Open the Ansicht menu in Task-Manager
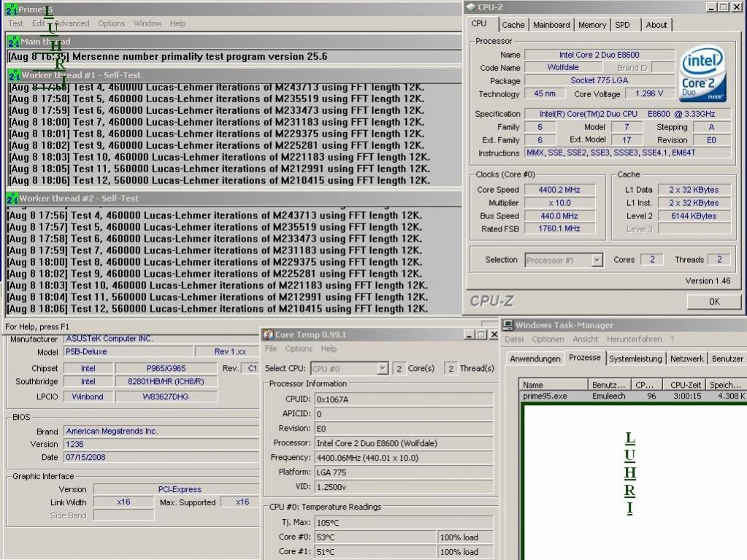This screenshot has width=747, height=560. click(x=586, y=339)
